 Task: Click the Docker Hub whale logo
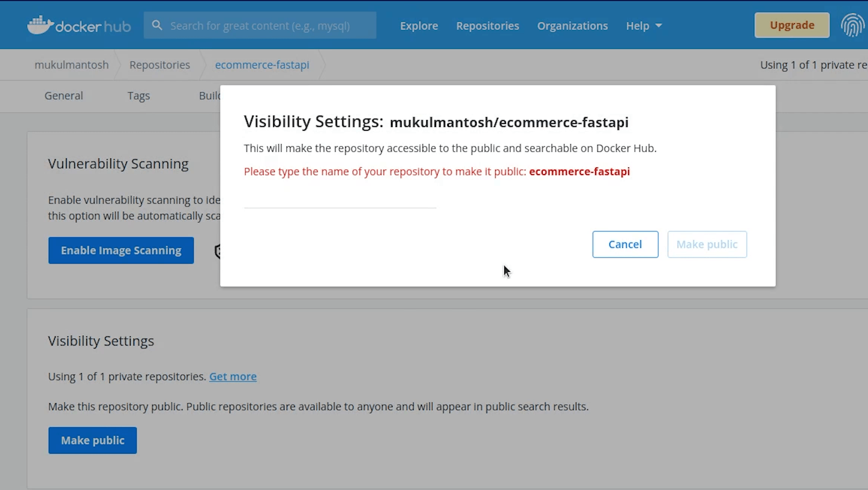(41, 25)
